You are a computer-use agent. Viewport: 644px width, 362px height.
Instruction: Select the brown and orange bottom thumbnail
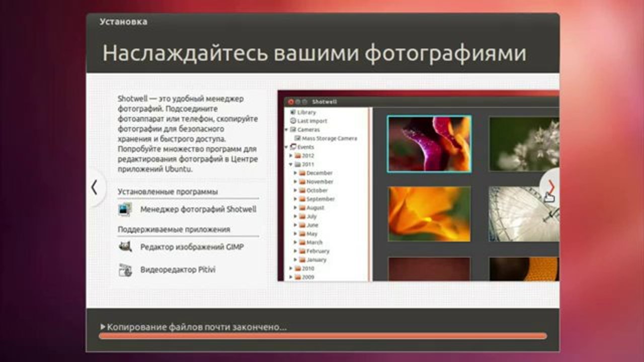(x=524, y=269)
